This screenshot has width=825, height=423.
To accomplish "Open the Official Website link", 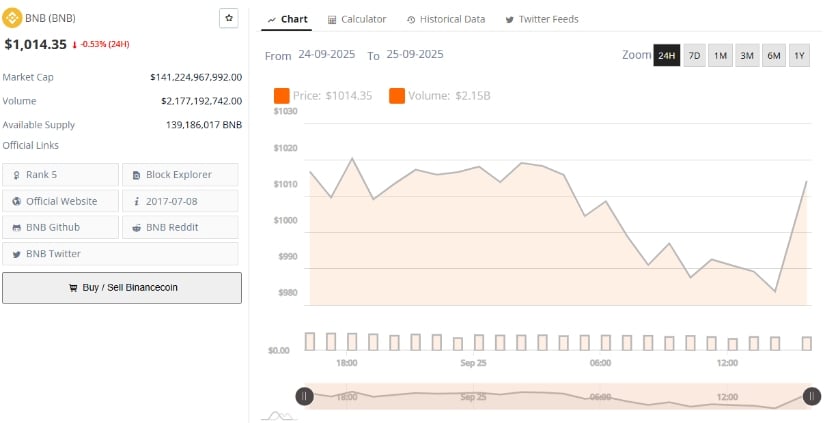I will click(61, 201).
